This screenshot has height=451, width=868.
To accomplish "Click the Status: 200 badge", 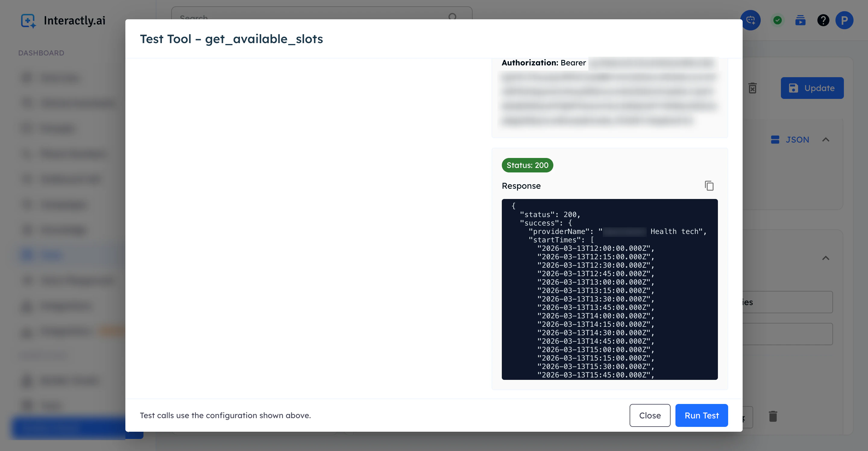I will tap(527, 165).
